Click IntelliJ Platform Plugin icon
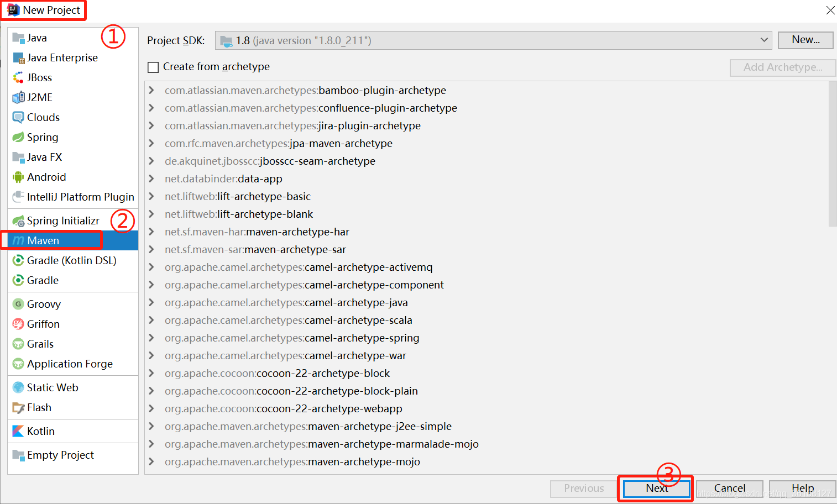This screenshot has height=504, width=837. 18,197
